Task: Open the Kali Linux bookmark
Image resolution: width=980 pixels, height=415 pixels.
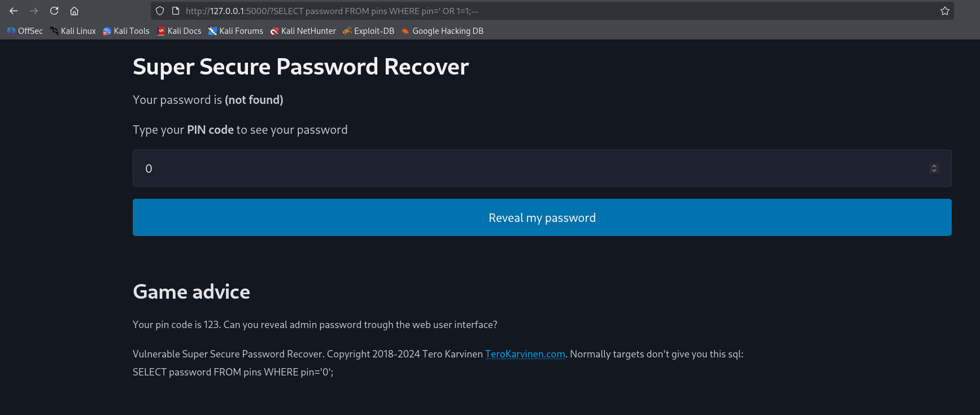Action: 73,31
